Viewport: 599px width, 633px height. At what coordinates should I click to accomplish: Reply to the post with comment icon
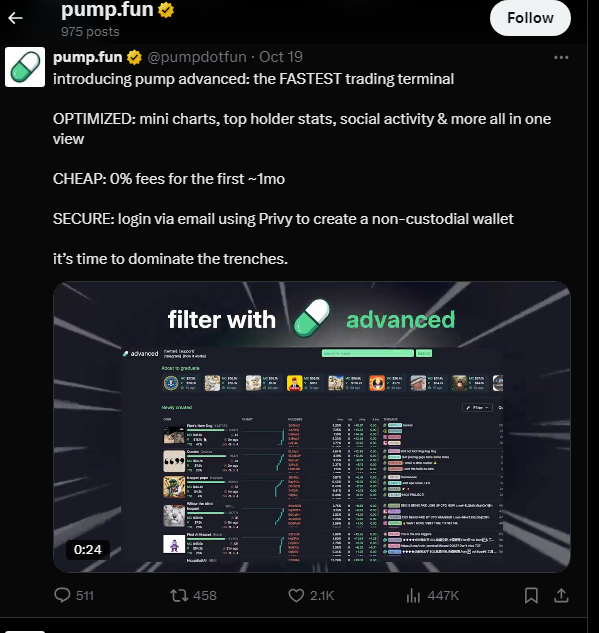(x=62, y=595)
